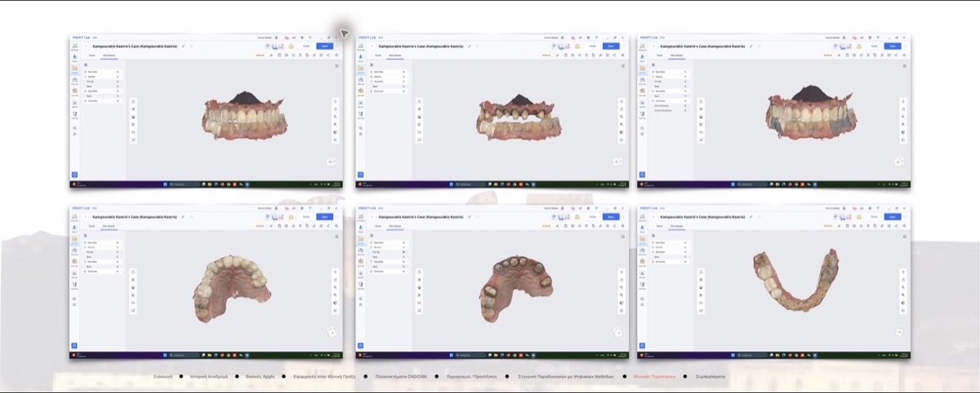980x393 pixels.
Task: Select File Viewer tab in top-left window
Action: pos(109,56)
